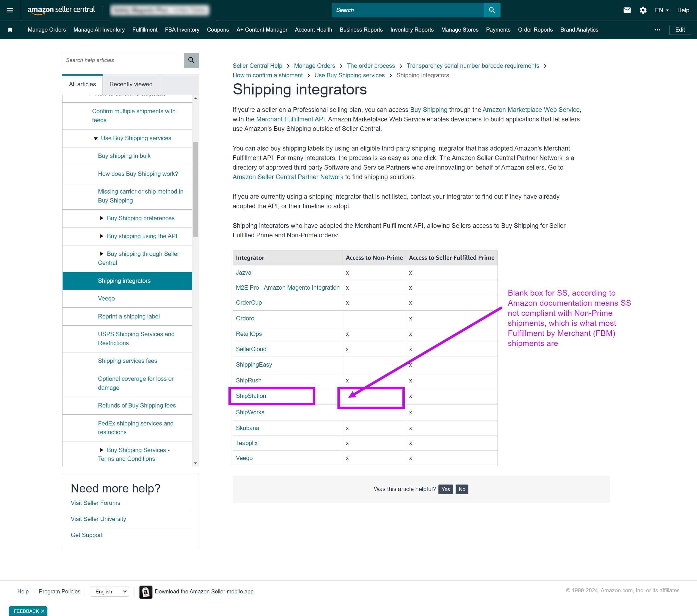The width and height of the screenshot is (697, 616).
Task: Click the Get Support link
Action: tap(87, 535)
